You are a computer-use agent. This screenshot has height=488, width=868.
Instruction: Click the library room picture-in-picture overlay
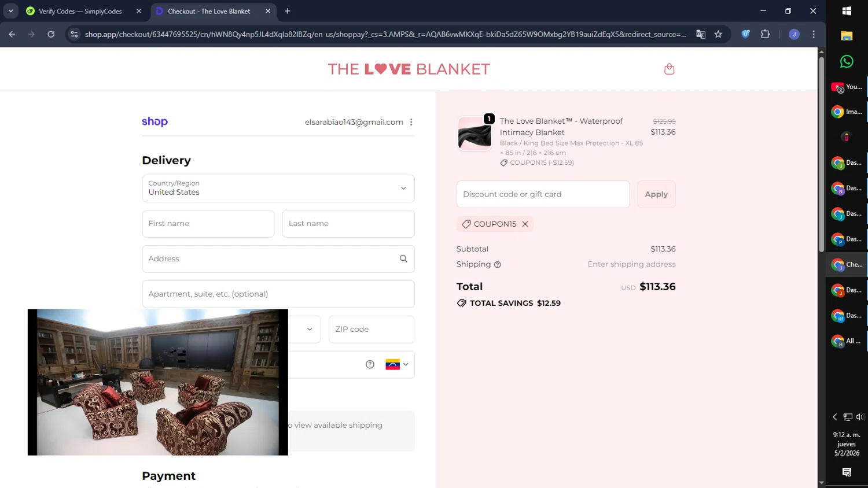158,382
